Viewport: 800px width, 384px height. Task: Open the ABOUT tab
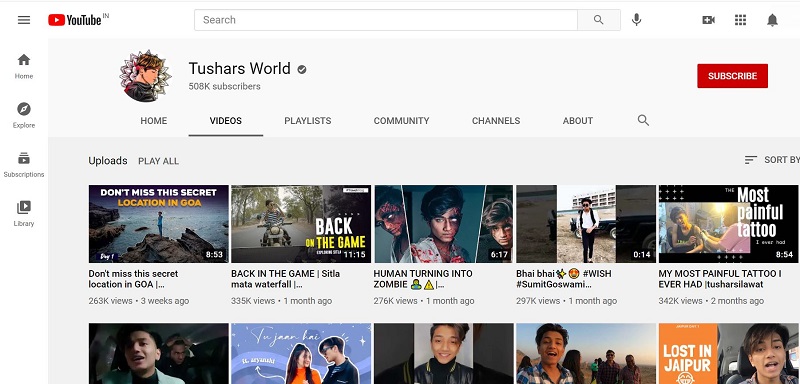coord(578,121)
